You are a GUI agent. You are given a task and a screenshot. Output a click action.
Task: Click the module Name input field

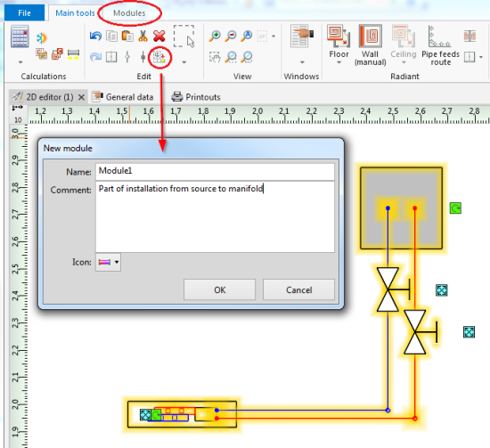(215, 171)
